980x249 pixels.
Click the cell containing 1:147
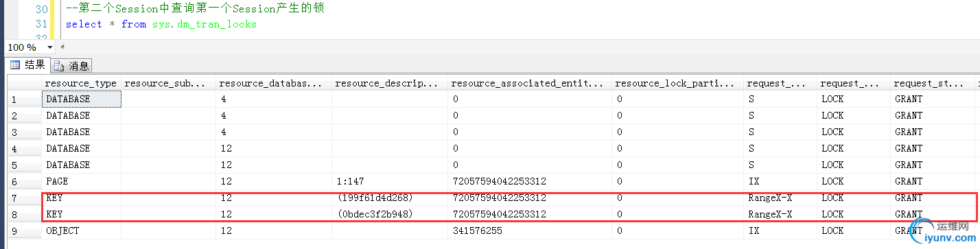click(390, 181)
